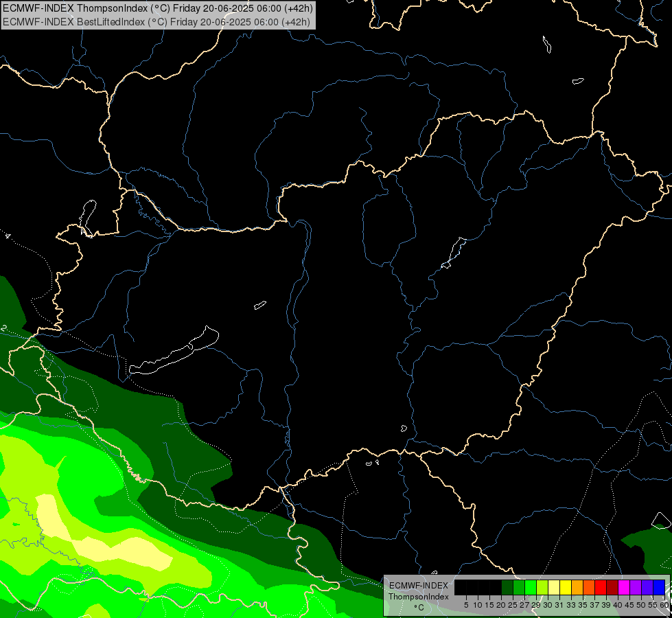Click the legend tick label '33'

coord(571,605)
